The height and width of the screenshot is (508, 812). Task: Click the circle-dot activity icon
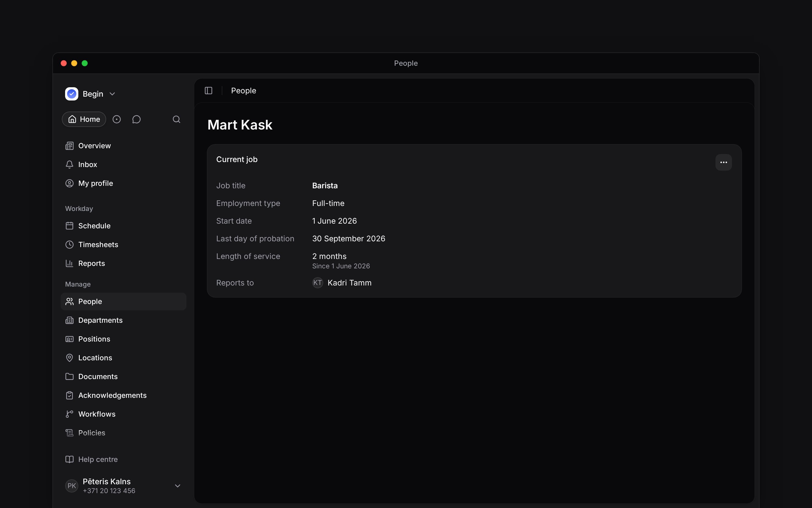click(x=116, y=119)
